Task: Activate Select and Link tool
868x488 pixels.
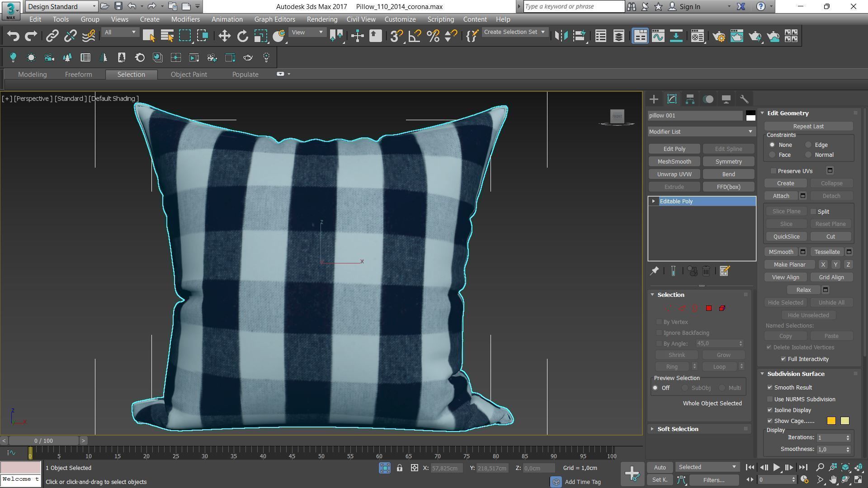Action: pos(52,36)
